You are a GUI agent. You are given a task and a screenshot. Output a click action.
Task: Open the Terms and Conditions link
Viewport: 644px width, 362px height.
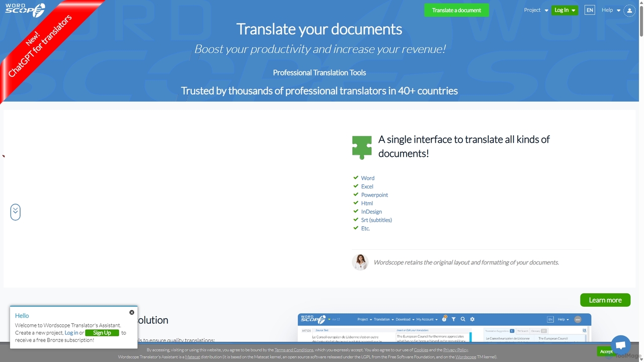[x=294, y=350]
